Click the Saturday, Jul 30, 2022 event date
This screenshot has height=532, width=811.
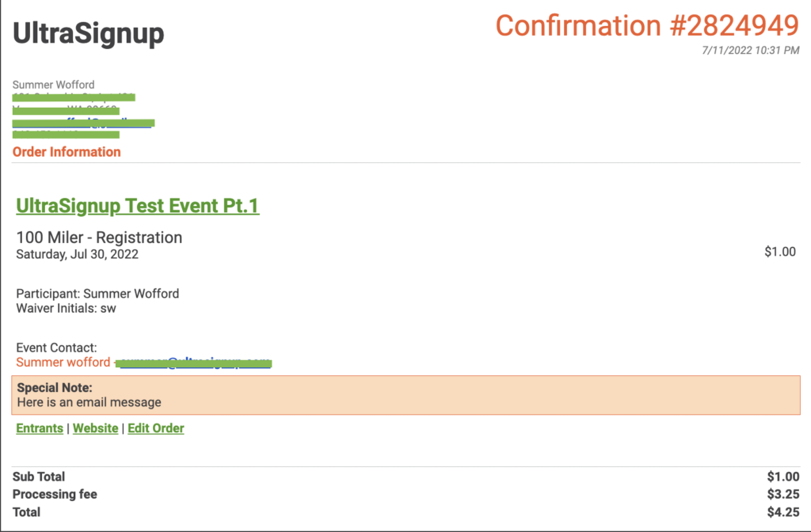click(78, 254)
